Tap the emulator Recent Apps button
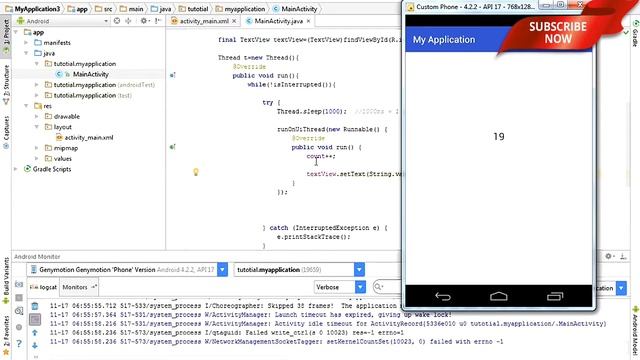The height and width of the screenshot is (360, 640). coord(555,296)
